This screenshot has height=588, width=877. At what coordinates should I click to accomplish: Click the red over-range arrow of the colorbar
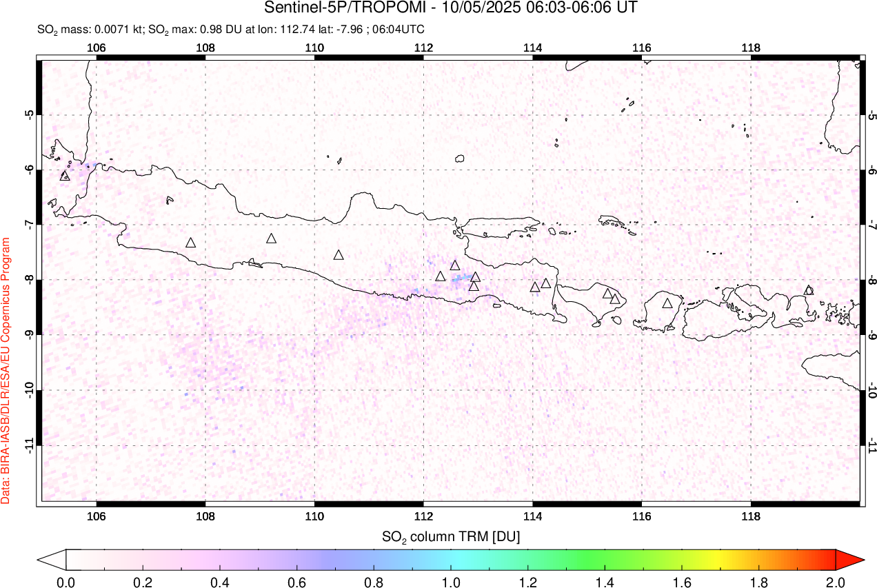[849, 559]
